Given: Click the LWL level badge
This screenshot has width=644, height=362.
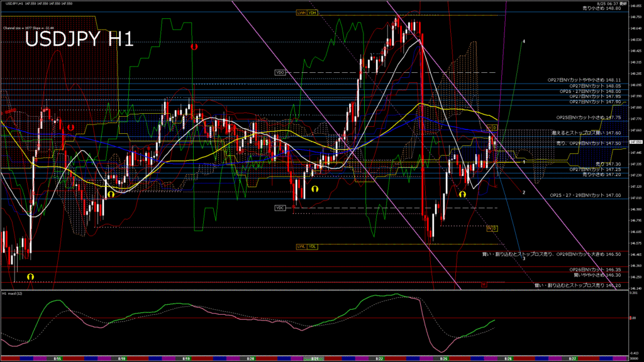Looking at the screenshot, I should (301, 246).
